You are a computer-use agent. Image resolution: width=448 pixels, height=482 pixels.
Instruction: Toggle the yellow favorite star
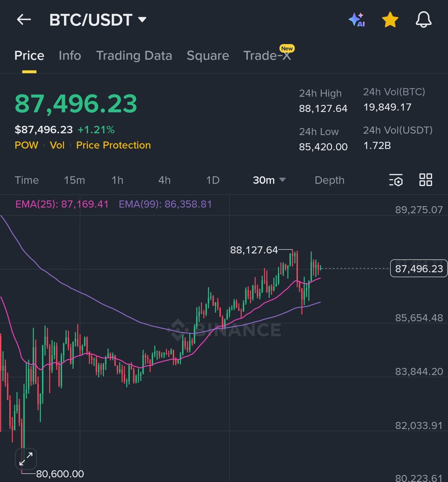click(390, 20)
